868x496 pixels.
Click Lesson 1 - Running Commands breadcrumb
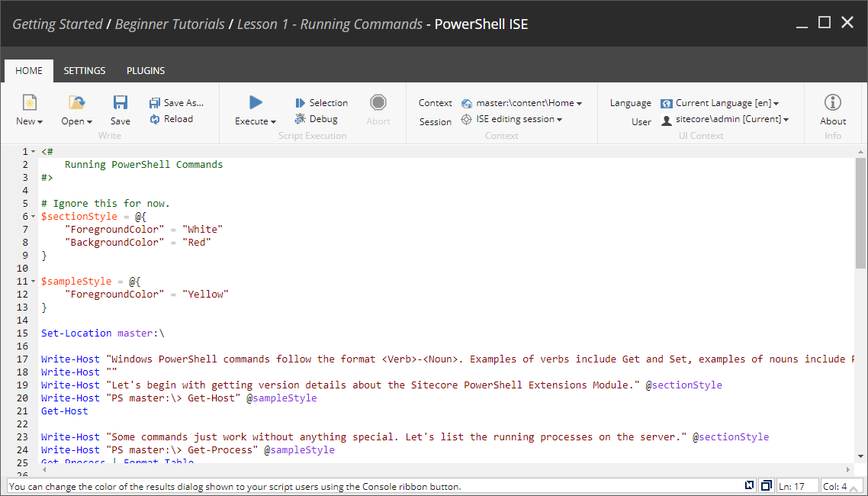point(330,24)
